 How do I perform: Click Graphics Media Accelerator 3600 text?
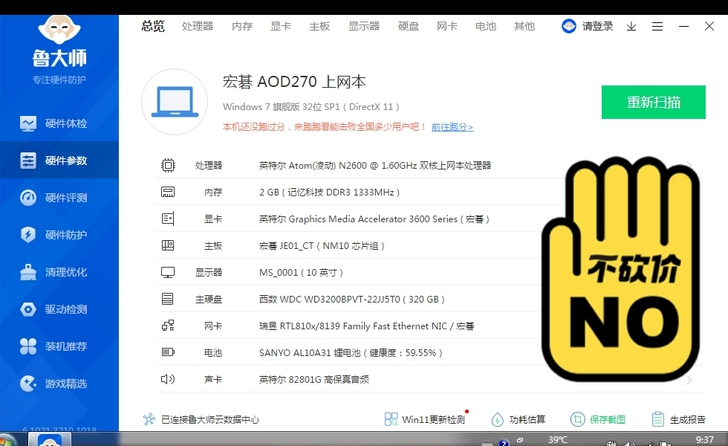pos(374,219)
